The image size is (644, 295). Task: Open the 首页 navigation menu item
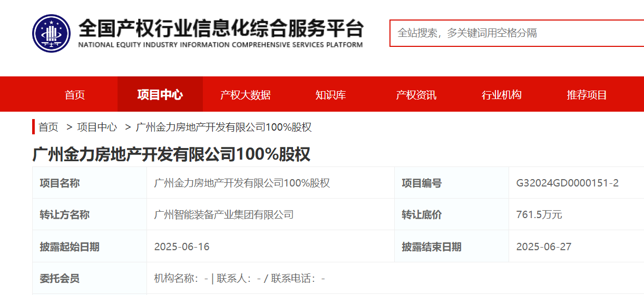click(75, 95)
